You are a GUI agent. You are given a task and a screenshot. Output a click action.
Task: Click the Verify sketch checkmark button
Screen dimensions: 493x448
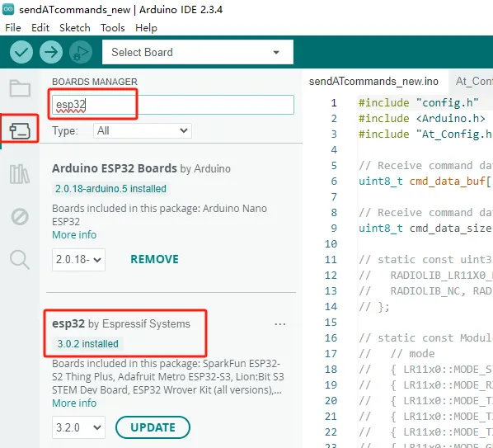tap(21, 52)
